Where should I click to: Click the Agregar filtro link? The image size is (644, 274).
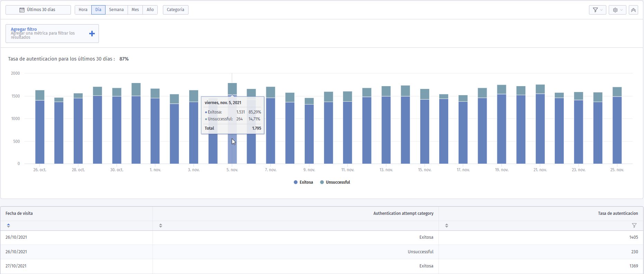24,29
